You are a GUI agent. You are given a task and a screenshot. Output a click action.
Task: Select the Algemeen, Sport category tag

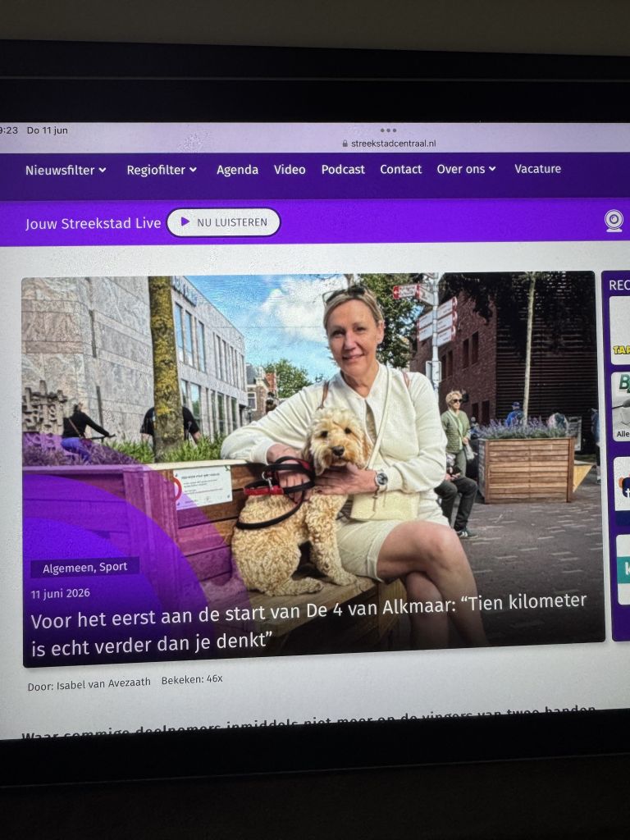(x=84, y=568)
